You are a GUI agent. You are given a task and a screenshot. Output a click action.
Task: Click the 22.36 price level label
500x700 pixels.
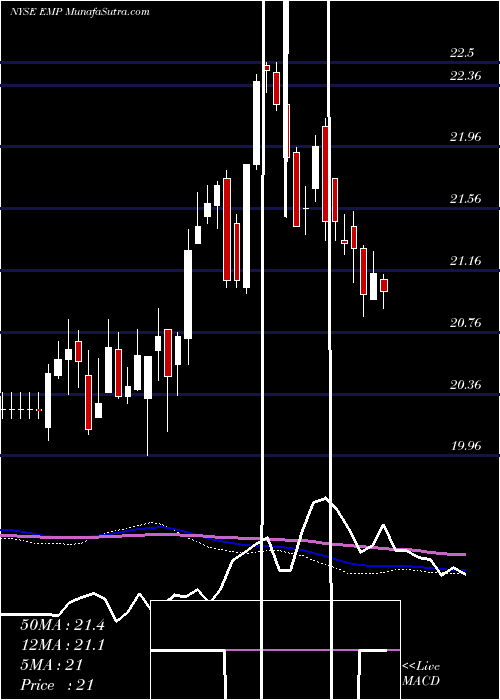(x=466, y=76)
